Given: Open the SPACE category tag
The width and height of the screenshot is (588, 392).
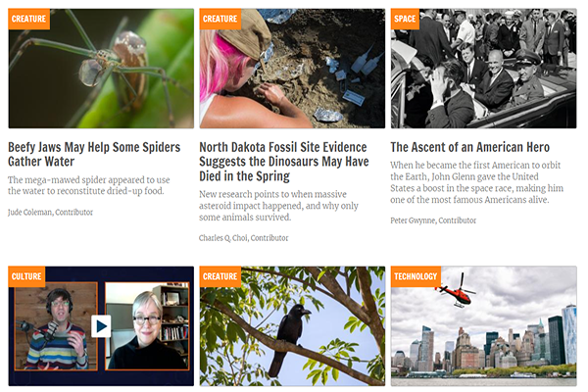Looking at the screenshot, I should (405, 19).
